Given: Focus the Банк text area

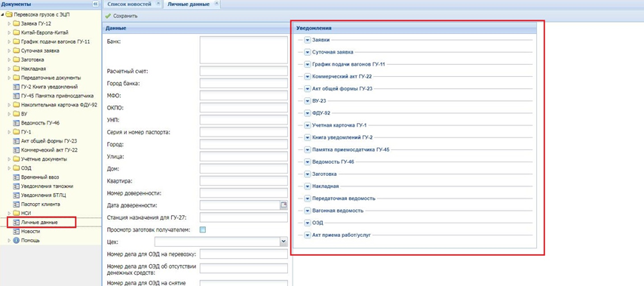Looking at the screenshot, I should point(244,50).
